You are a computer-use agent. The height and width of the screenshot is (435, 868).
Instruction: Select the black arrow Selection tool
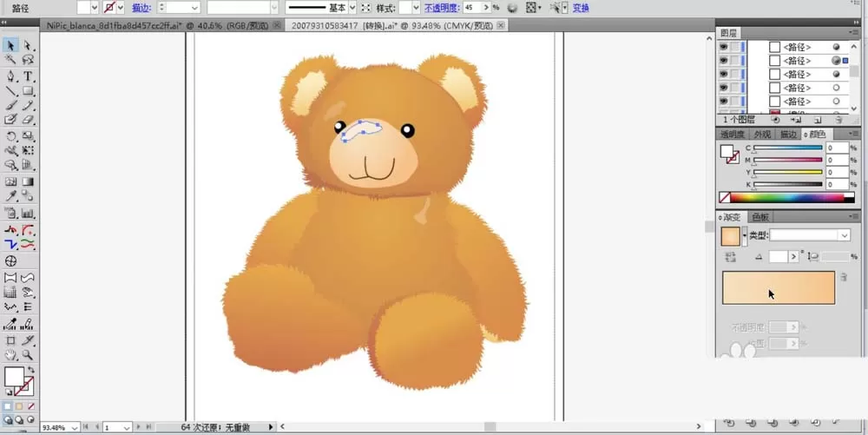10,45
